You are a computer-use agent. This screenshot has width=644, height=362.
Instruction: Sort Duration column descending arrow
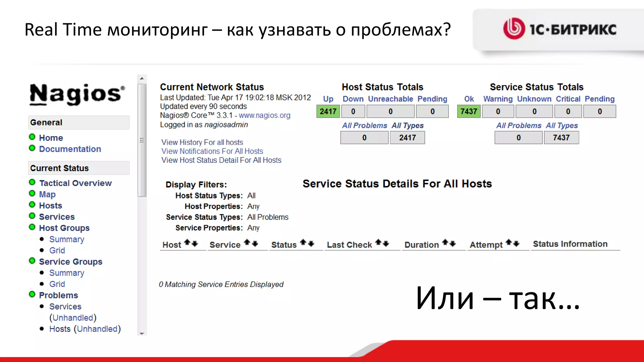pos(453,244)
